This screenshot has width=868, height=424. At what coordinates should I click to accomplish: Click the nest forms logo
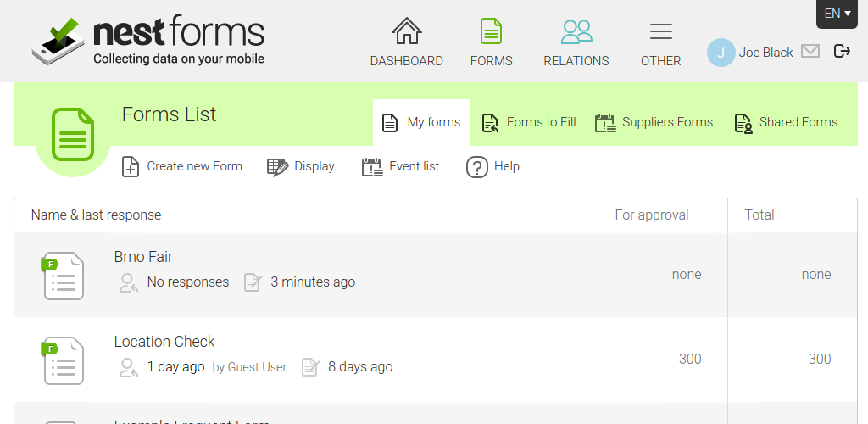[147, 40]
